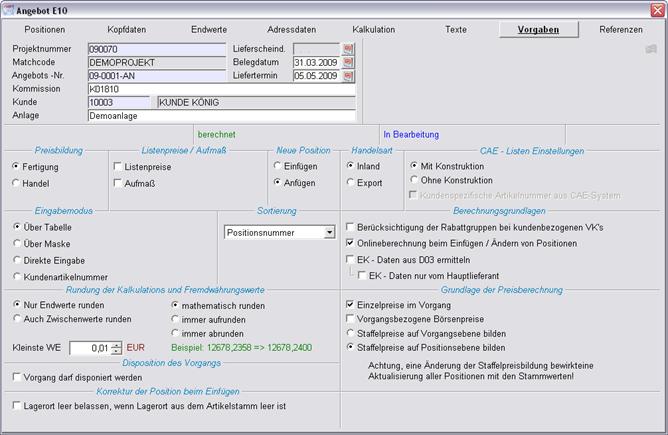This screenshot has width=668, height=435.
Task: Click the gray flag icon at top right
Action: tap(651, 48)
